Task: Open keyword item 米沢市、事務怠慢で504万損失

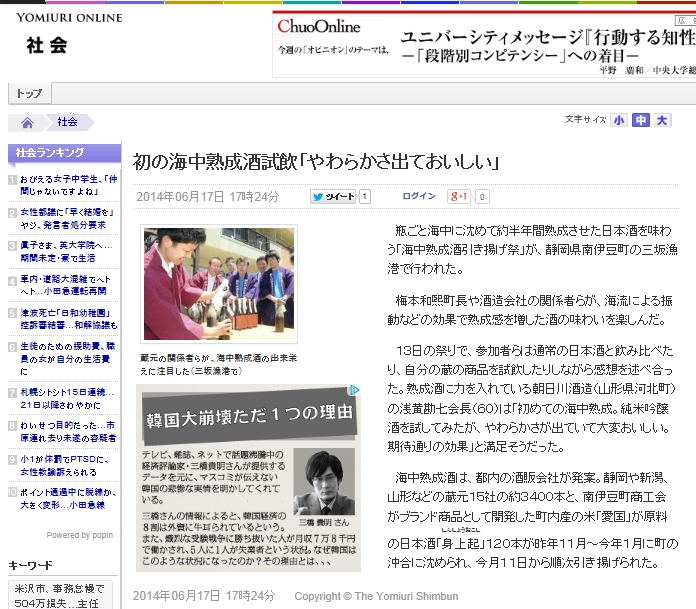Action: pos(59,596)
